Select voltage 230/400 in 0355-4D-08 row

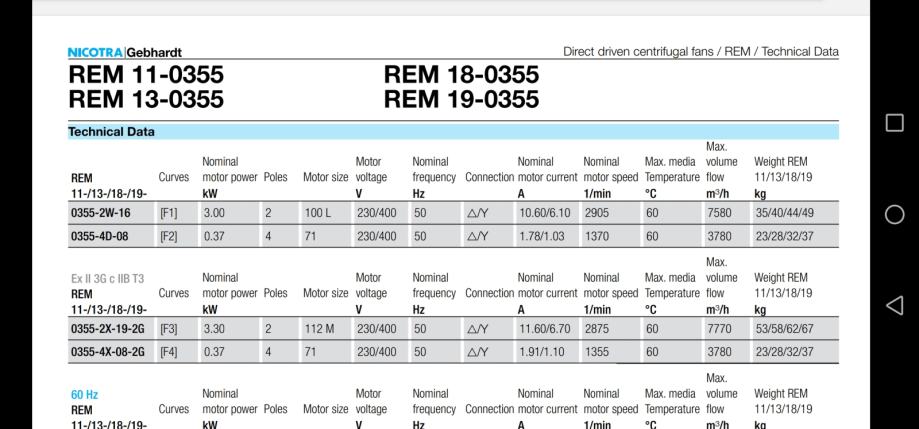coord(377,236)
